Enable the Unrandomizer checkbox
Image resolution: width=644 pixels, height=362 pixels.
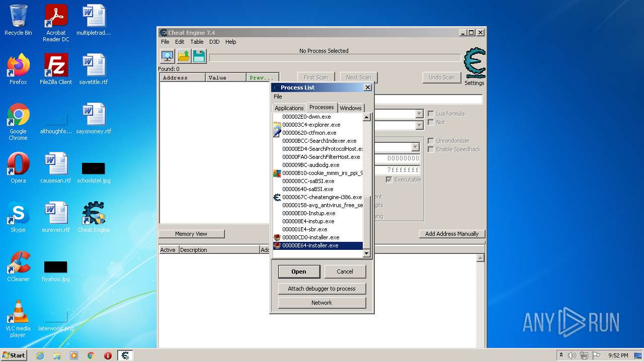tap(431, 141)
